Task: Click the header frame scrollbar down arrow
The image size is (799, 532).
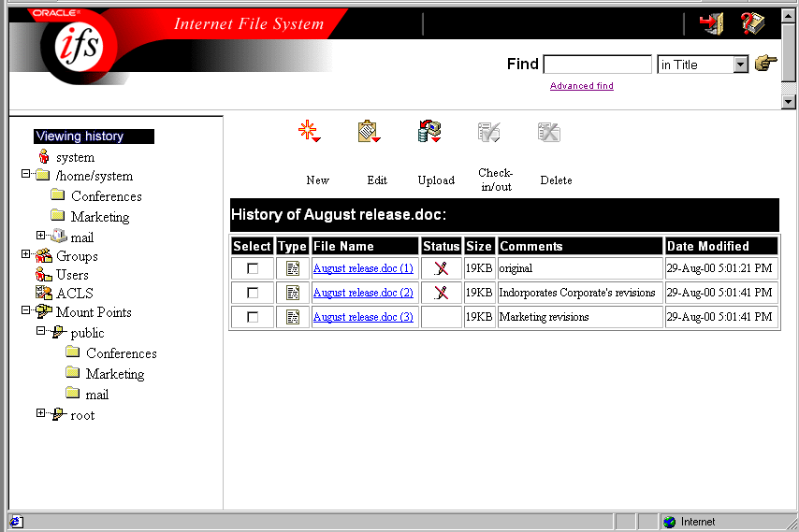Action: coord(789,102)
